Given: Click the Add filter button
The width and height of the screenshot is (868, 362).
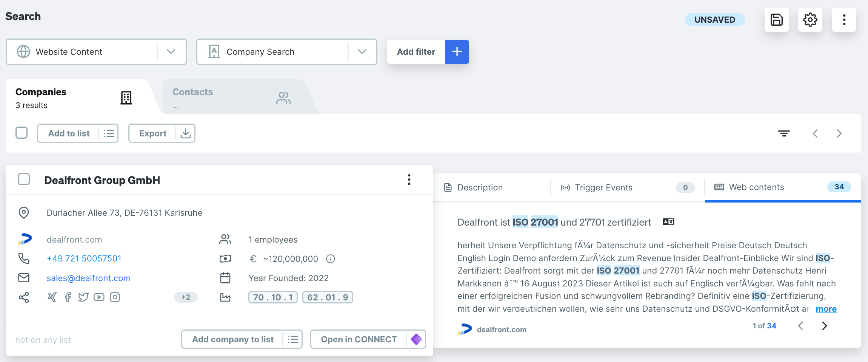Looking at the screenshot, I should (x=416, y=52).
